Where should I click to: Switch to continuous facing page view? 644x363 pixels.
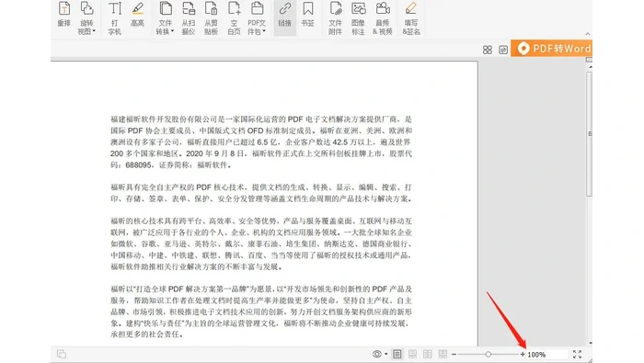pyautogui.click(x=443, y=354)
